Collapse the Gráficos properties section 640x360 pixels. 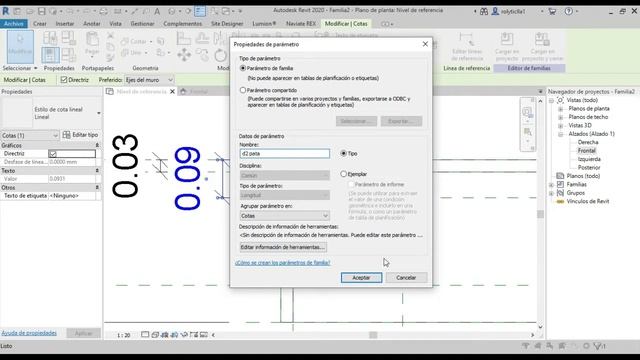coord(97,145)
